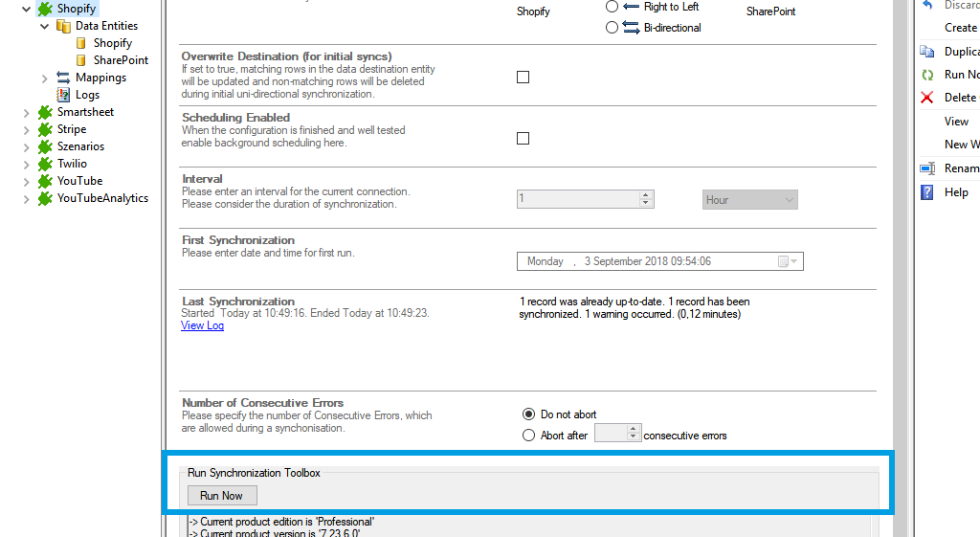Screen dimensions: 980x537
Task: Select the Bi-directional sync radio button
Action: pos(612,28)
